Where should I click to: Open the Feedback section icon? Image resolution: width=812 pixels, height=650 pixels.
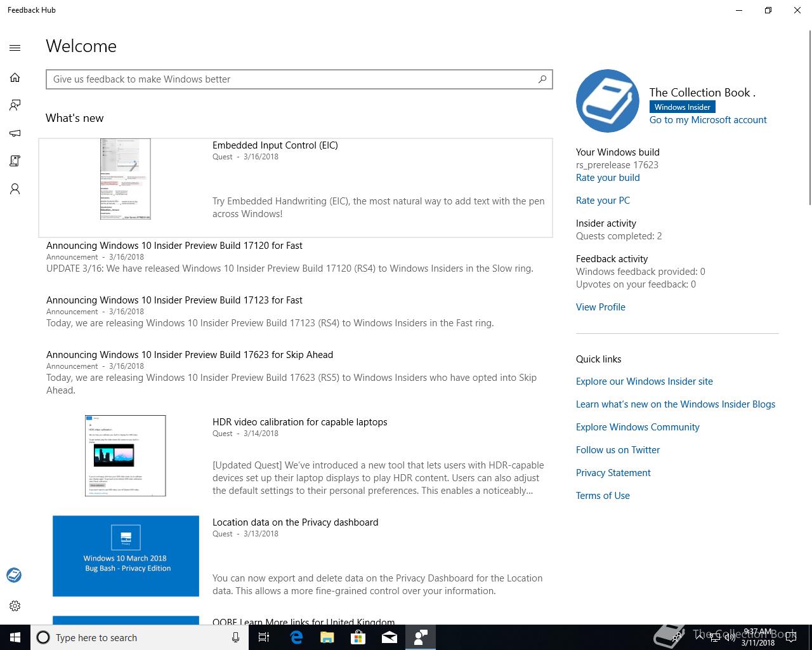coord(15,105)
